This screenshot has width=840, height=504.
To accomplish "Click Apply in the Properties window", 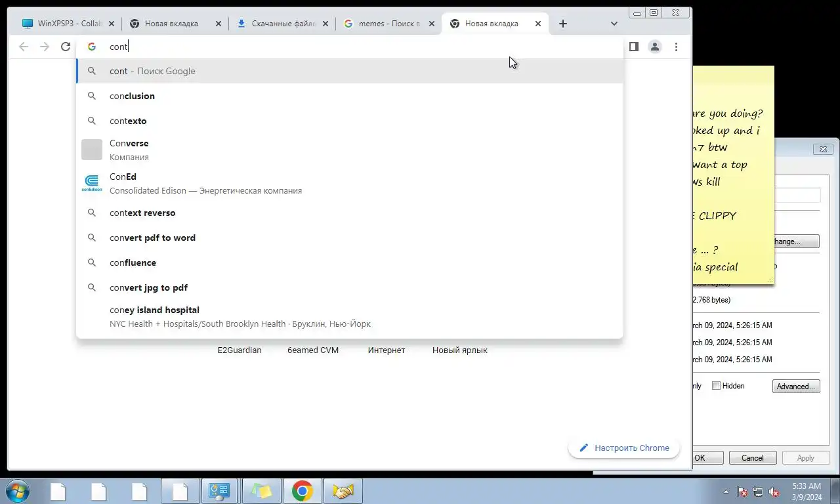I will tap(805, 458).
